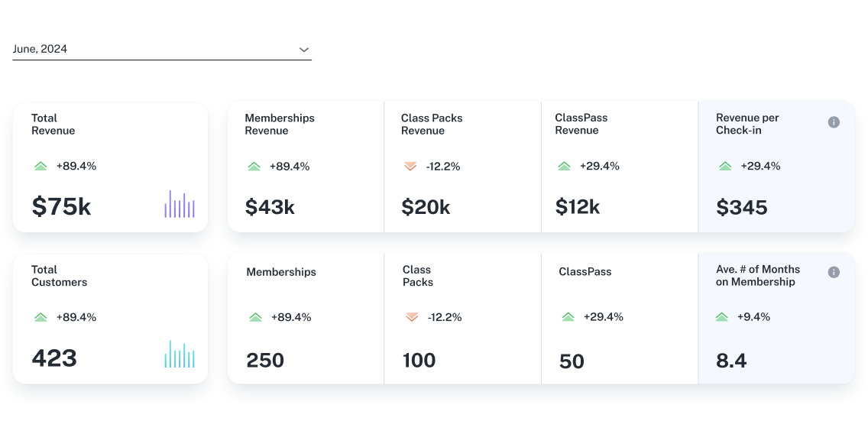Click red down arrow in Class Packs count card
Screen dimensions: 868x434
pos(412,317)
